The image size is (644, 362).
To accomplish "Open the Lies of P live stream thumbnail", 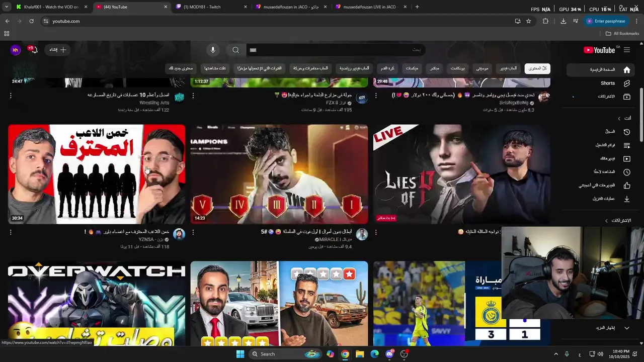I will pos(461,174).
